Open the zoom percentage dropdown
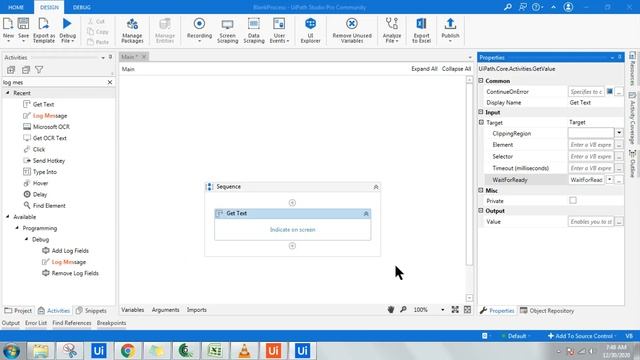This screenshot has width=640, height=360. click(442, 310)
